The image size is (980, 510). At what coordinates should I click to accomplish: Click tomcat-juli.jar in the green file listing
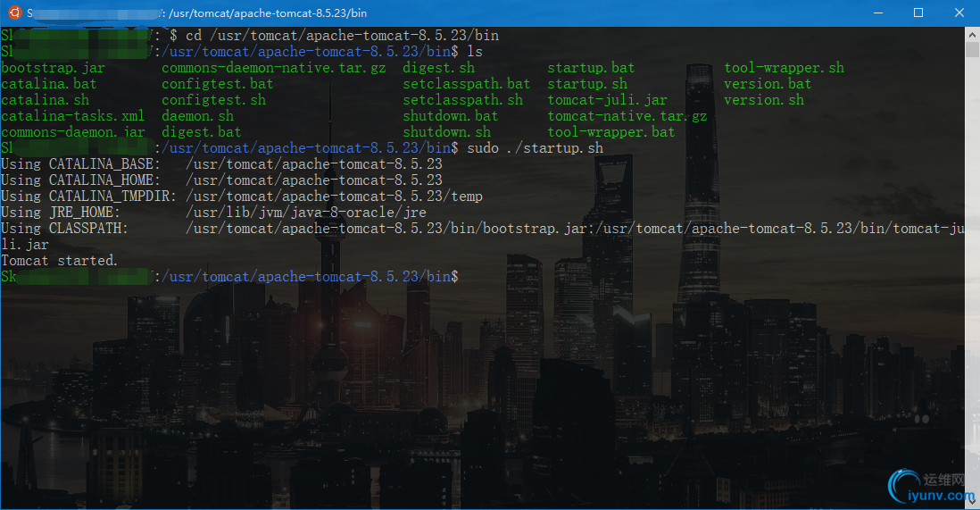coord(608,100)
